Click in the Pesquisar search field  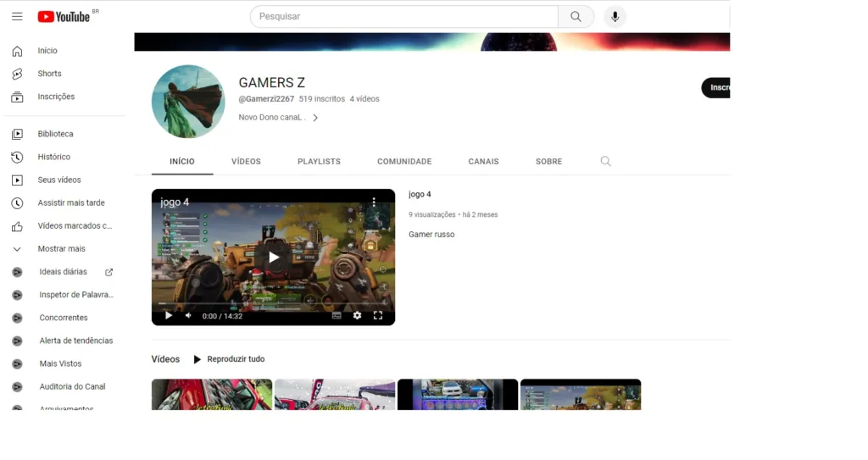click(404, 17)
